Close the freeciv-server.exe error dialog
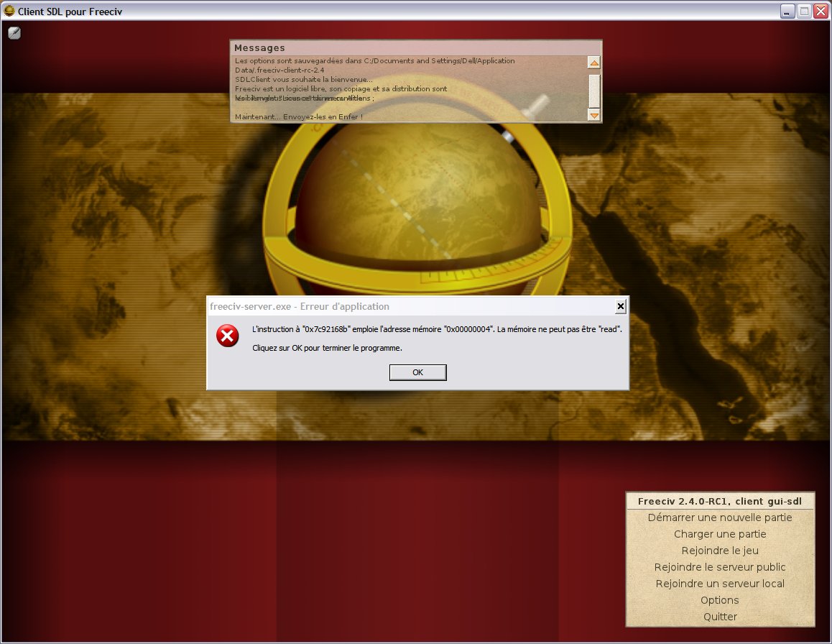Screen dimensions: 832x644 (x=620, y=305)
